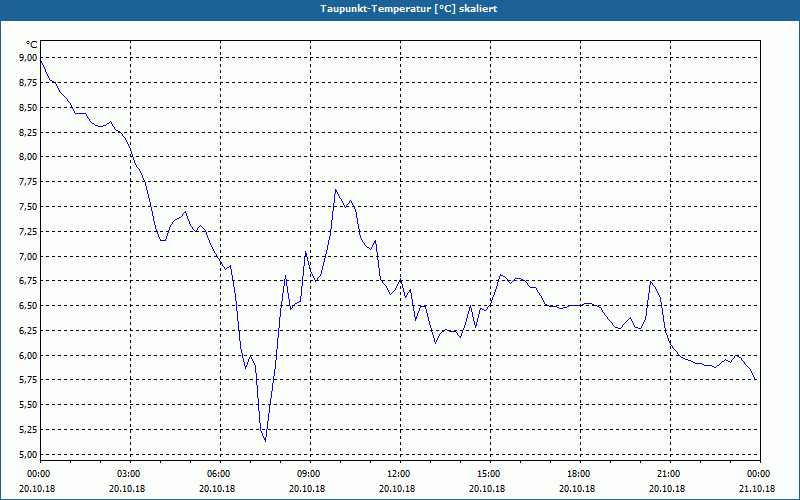Select the 6,75 y-axis label
Image resolution: width=800 pixels, height=500 pixels.
coord(29,281)
